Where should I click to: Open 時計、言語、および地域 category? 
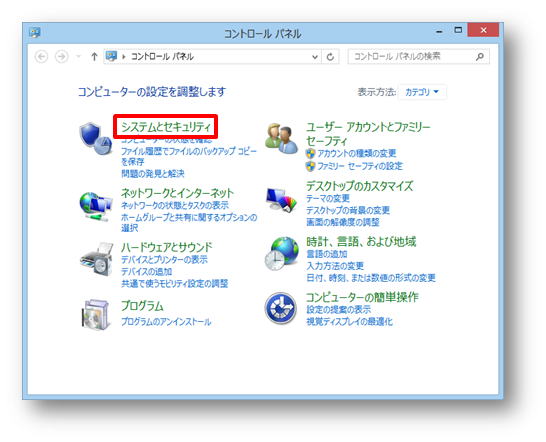[x=361, y=242]
